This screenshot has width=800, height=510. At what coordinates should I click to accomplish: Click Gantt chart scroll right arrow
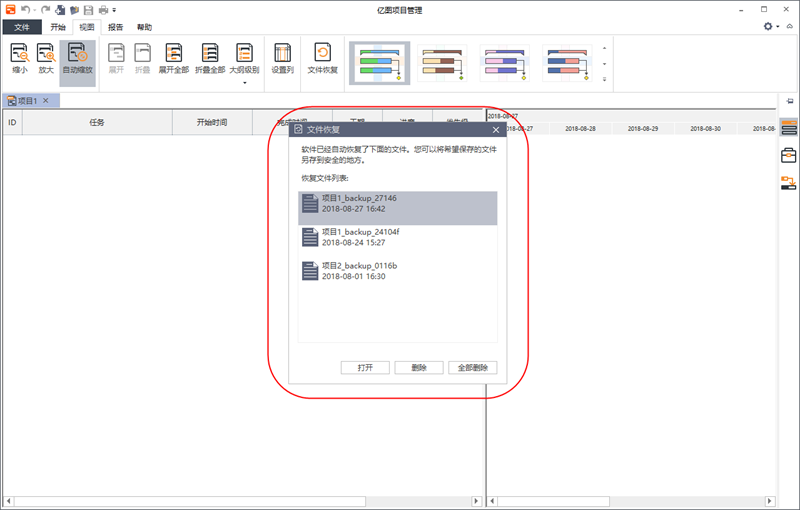click(x=770, y=501)
